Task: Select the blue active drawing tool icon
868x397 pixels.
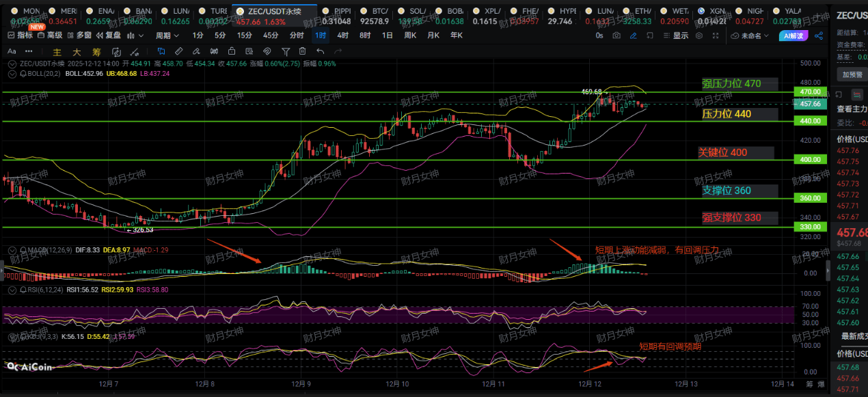Action: coord(161,51)
